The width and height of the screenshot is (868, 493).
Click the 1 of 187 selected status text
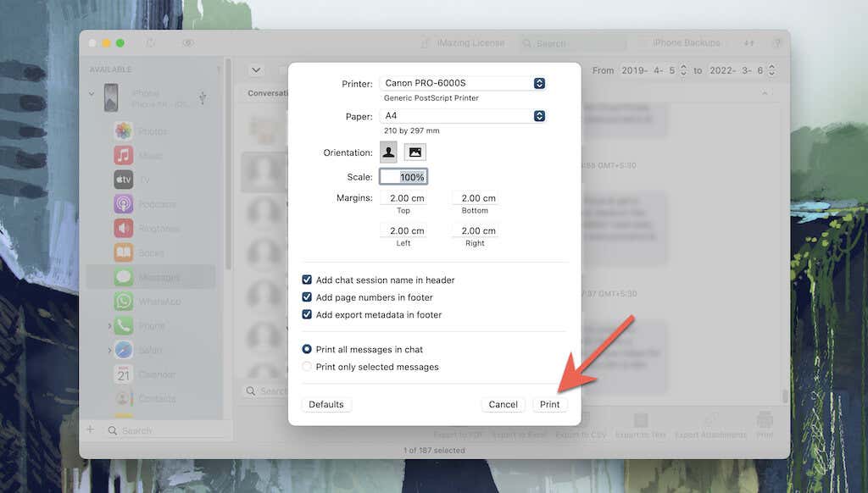pos(434,451)
